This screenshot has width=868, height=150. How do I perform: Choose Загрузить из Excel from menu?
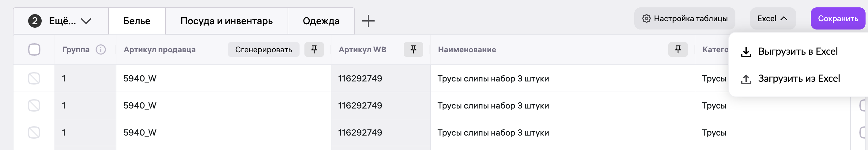pos(798,79)
